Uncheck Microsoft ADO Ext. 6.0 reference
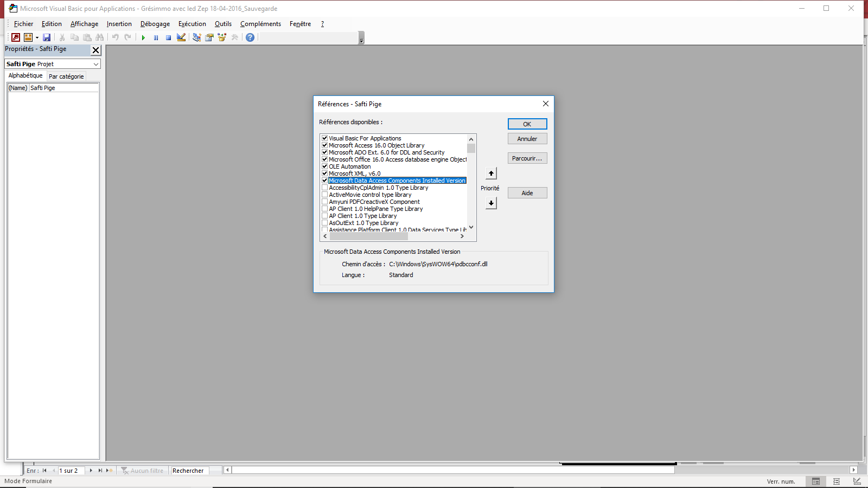Viewport: 868px width, 488px height. [x=324, y=152]
